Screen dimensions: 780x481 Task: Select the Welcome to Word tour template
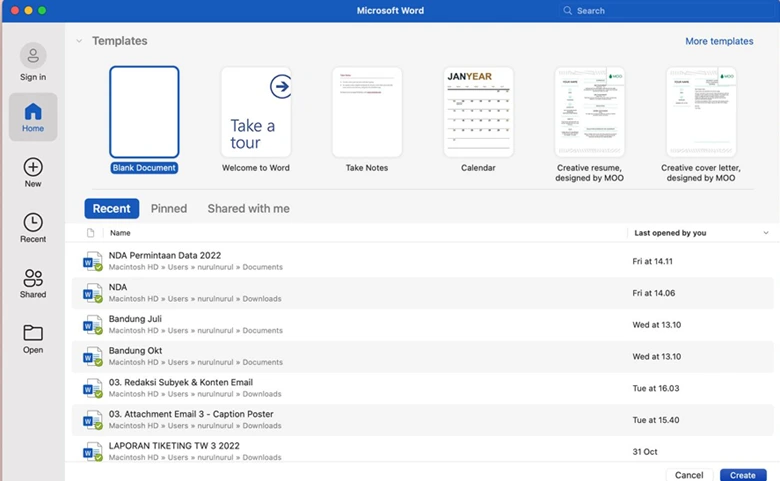256,112
